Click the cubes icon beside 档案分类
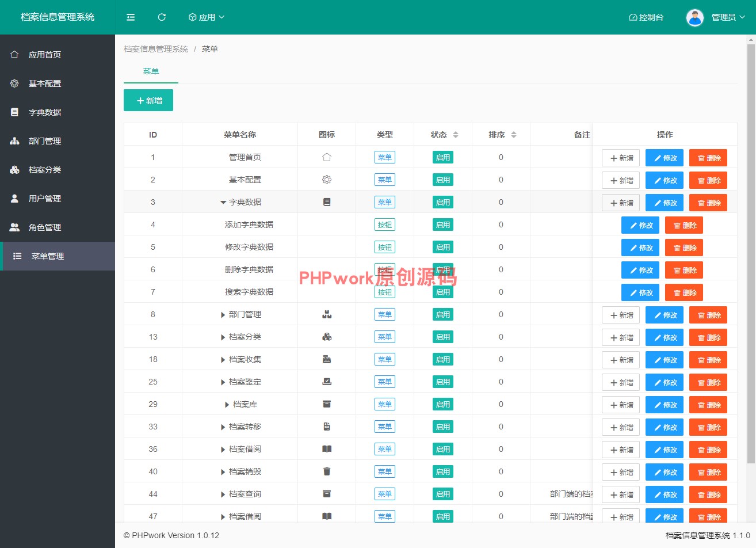 tap(14, 170)
